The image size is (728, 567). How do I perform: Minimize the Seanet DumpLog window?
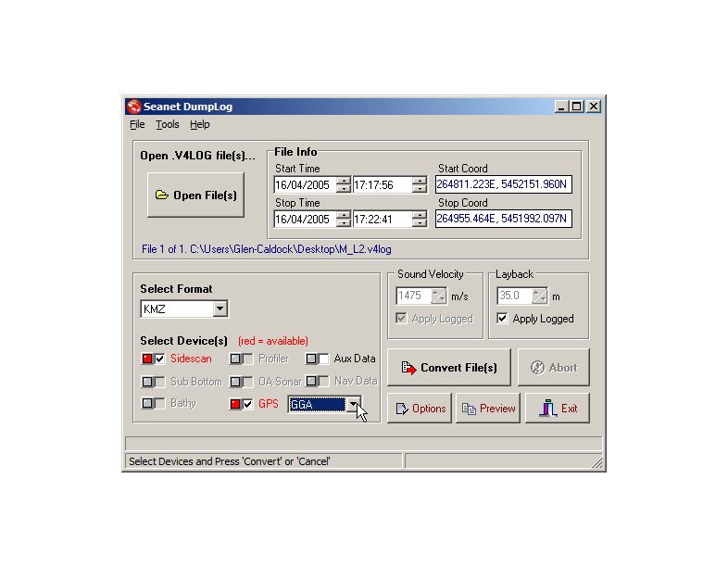coord(561,107)
